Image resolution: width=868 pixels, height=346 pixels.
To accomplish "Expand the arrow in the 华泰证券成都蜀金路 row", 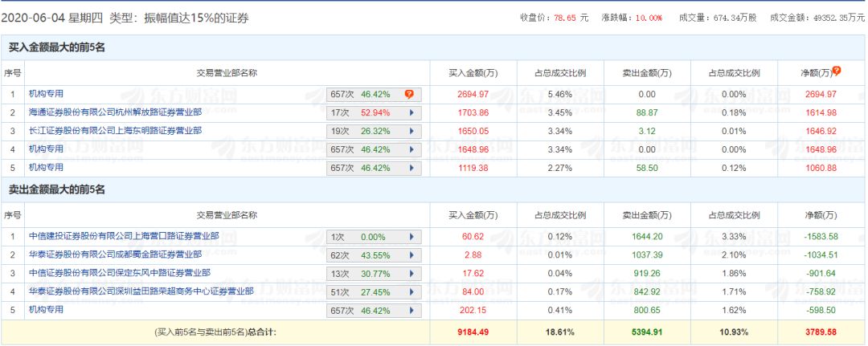I will coord(411,255).
